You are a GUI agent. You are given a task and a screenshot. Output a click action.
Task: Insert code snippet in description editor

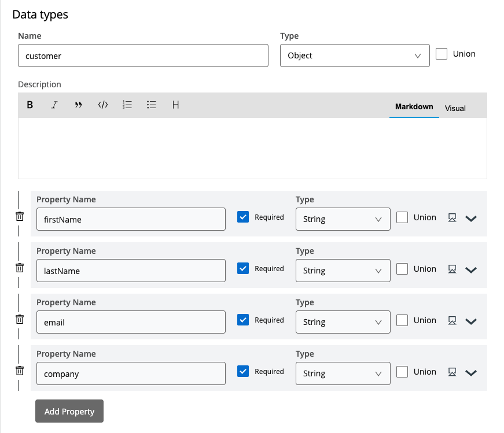(103, 105)
